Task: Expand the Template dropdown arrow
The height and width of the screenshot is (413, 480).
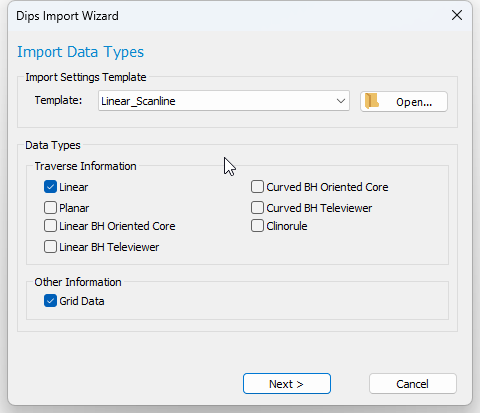Action: (341, 101)
